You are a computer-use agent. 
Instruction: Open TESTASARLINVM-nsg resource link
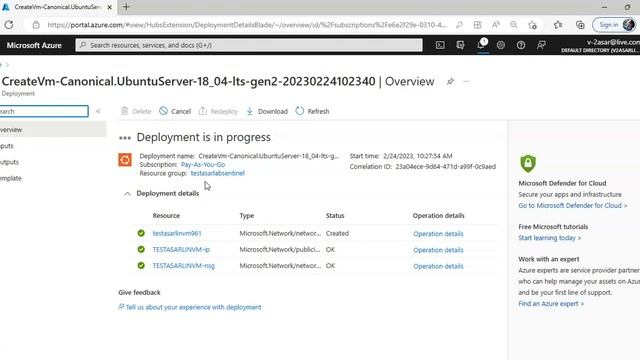tap(183, 266)
